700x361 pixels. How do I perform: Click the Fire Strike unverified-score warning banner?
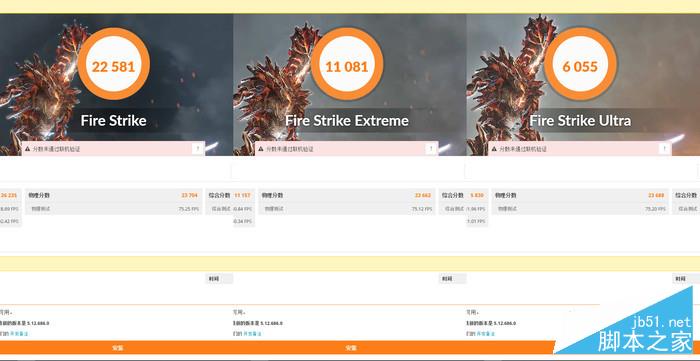point(113,149)
